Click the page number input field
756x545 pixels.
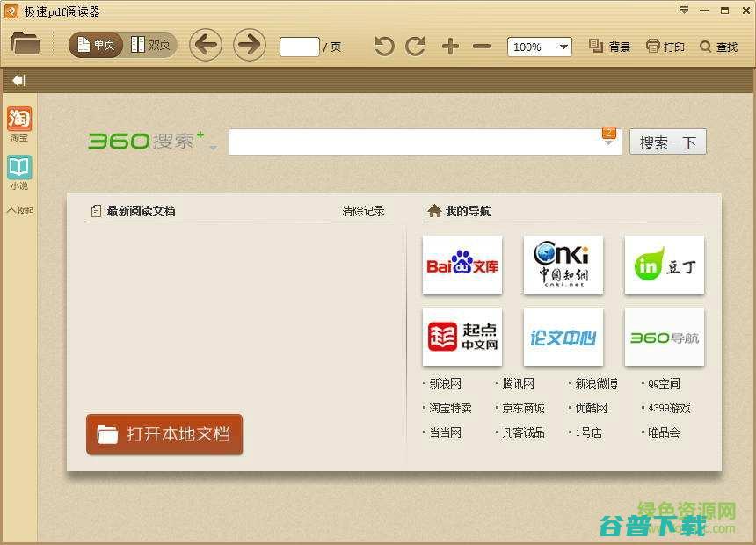tap(300, 47)
